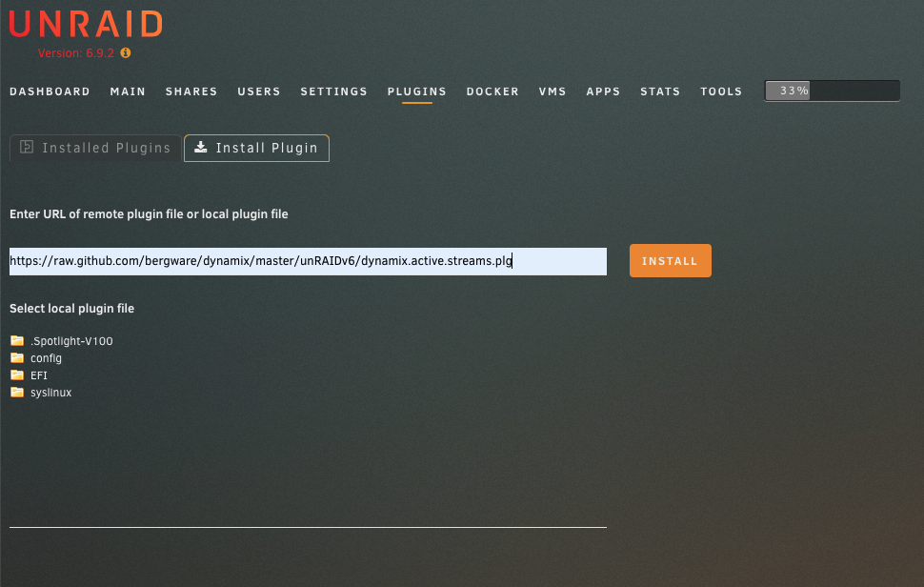Viewport: 924px width, 587px height.
Task: Click the orange INSTALL button
Action: click(x=670, y=260)
